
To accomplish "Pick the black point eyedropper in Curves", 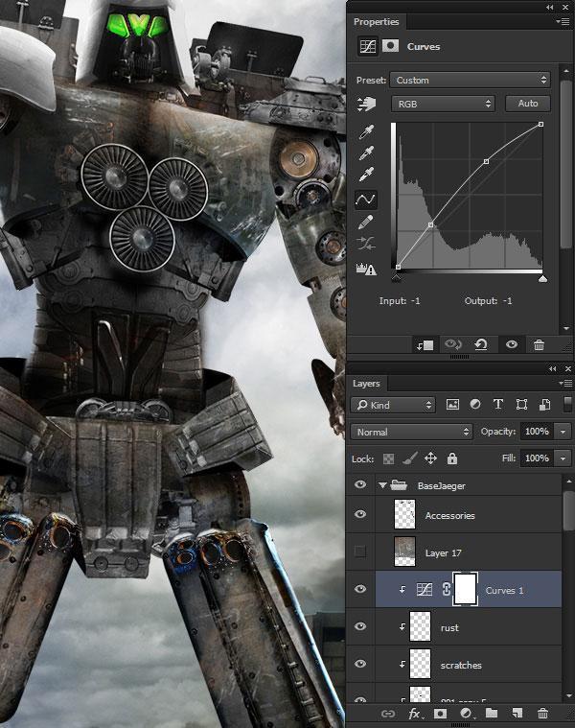I will tap(365, 129).
